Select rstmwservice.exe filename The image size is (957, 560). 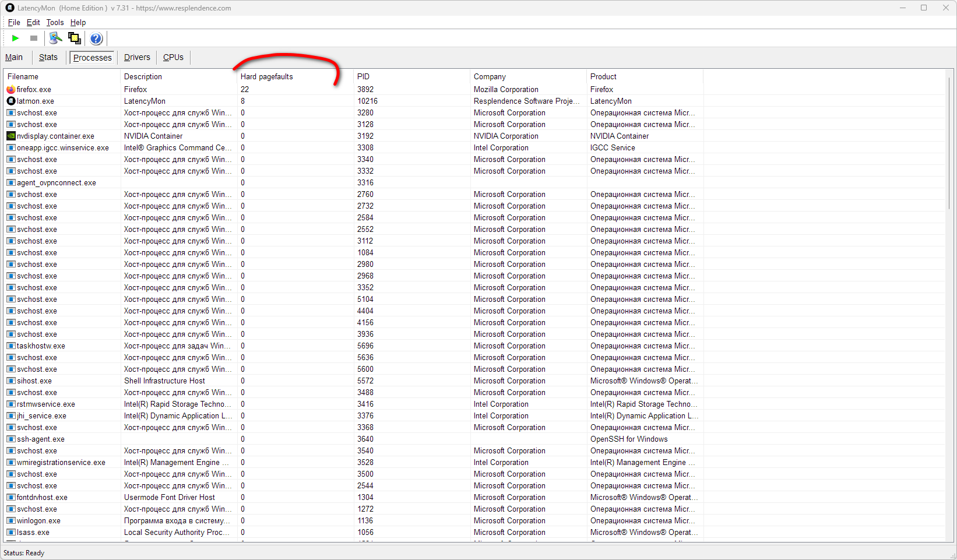[x=46, y=404]
